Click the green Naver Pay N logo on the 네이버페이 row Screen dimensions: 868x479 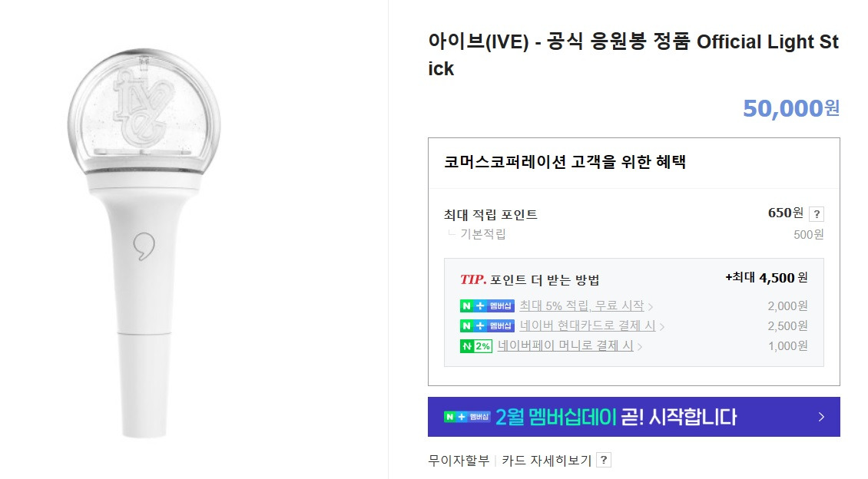tap(467, 346)
